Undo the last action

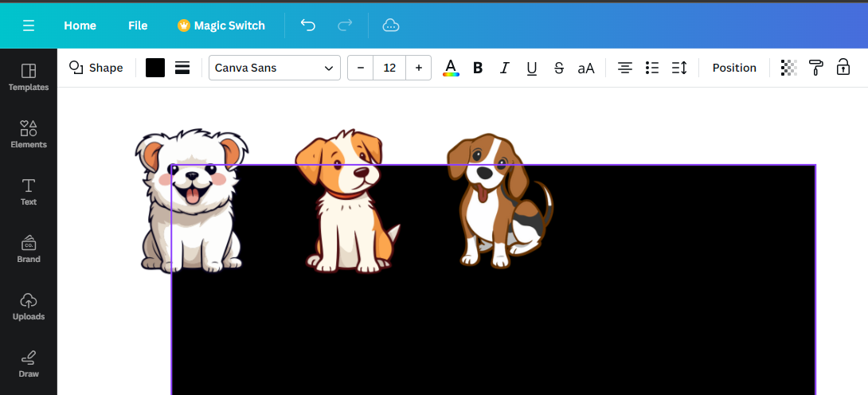pyautogui.click(x=308, y=25)
